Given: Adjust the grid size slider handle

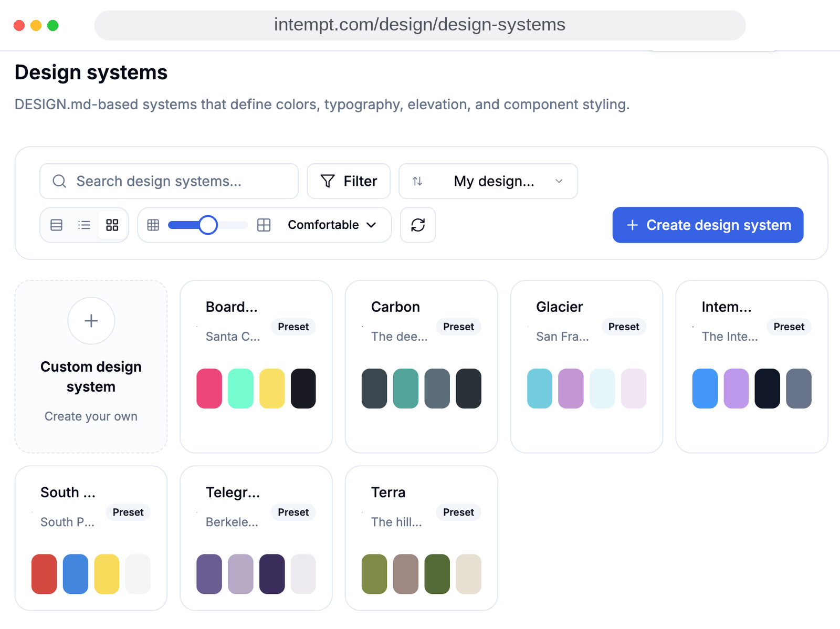Looking at the screenshot, I should pyautogui.click(x=208, y=225).
